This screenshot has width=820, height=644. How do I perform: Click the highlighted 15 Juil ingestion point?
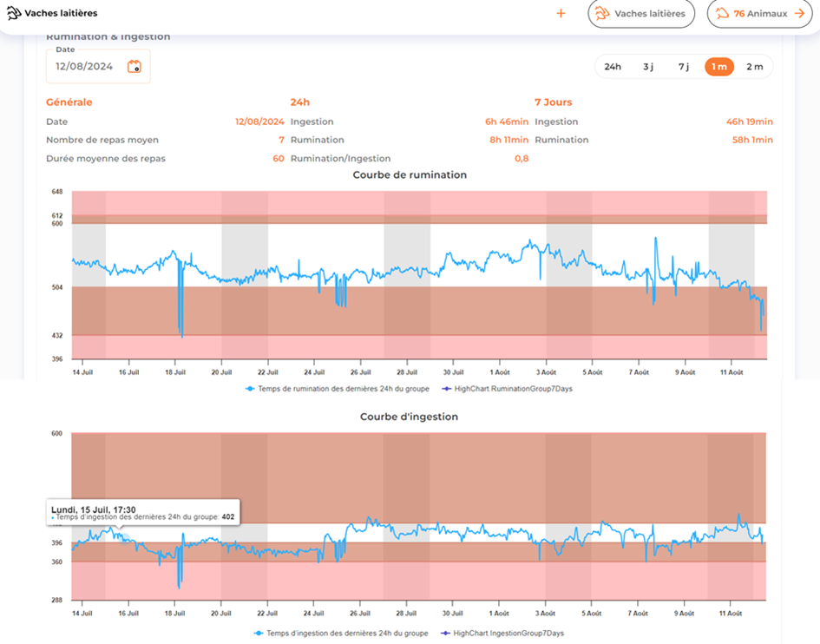(x=124, y=538)
